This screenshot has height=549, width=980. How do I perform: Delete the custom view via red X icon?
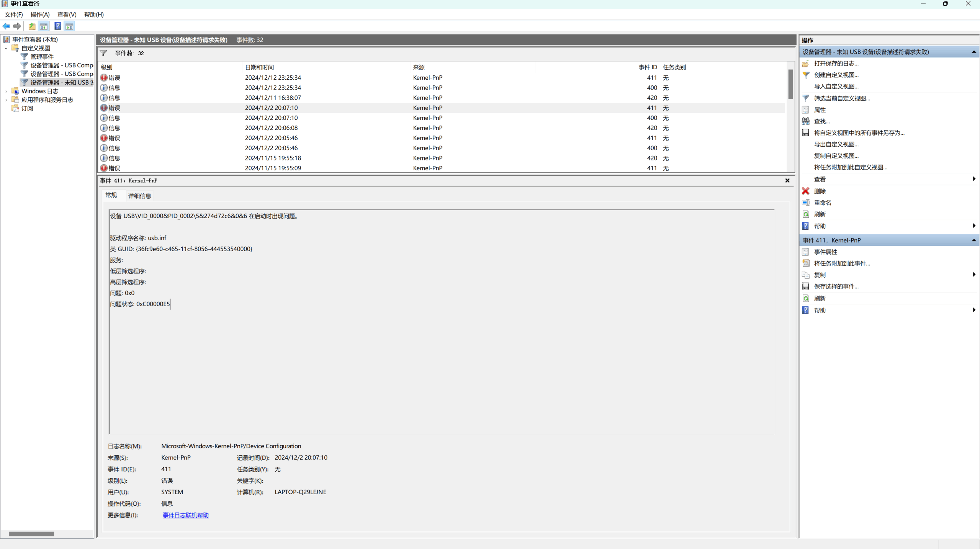(x=805, y=191)
